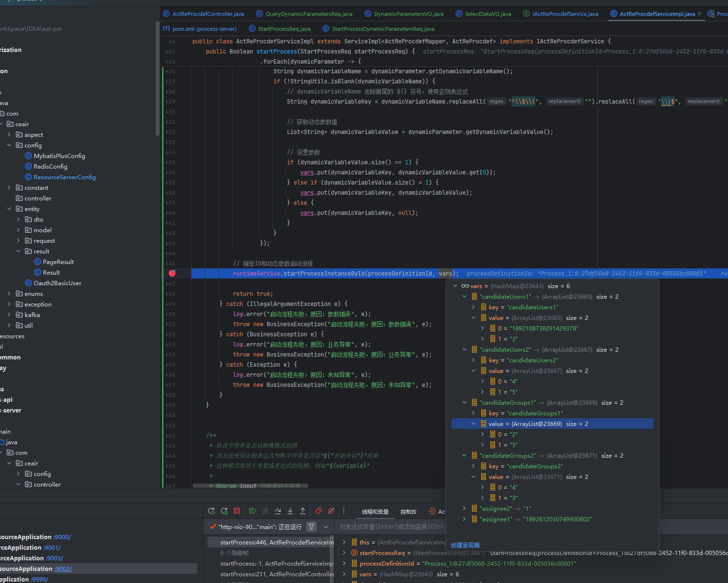
Task: Select RedisConfig class in project tree
Action: tap(50, 166)
